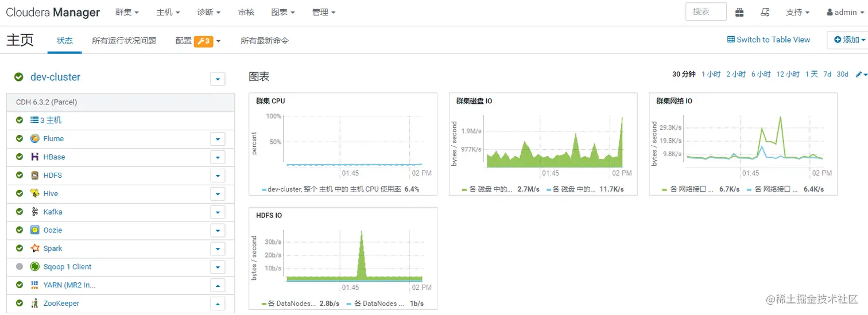Click the green health check icon for ZooKeeper

(20, 303)
